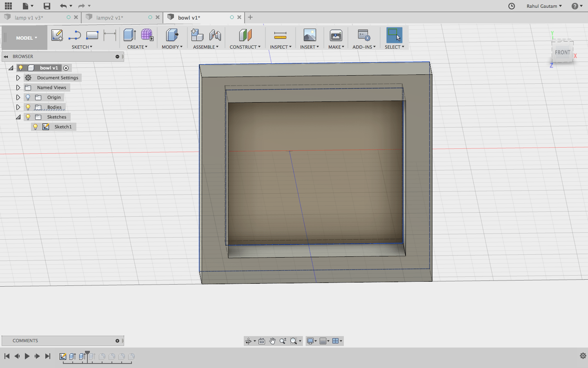Play the timeline
The image size is (588, 368).
point(27,356)
